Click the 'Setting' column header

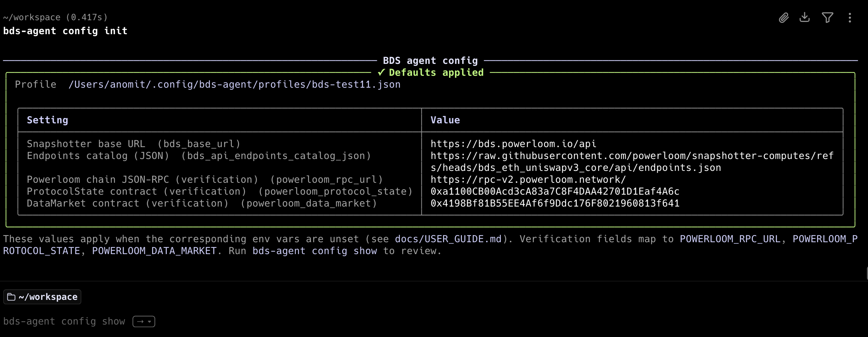click(47, 120)
